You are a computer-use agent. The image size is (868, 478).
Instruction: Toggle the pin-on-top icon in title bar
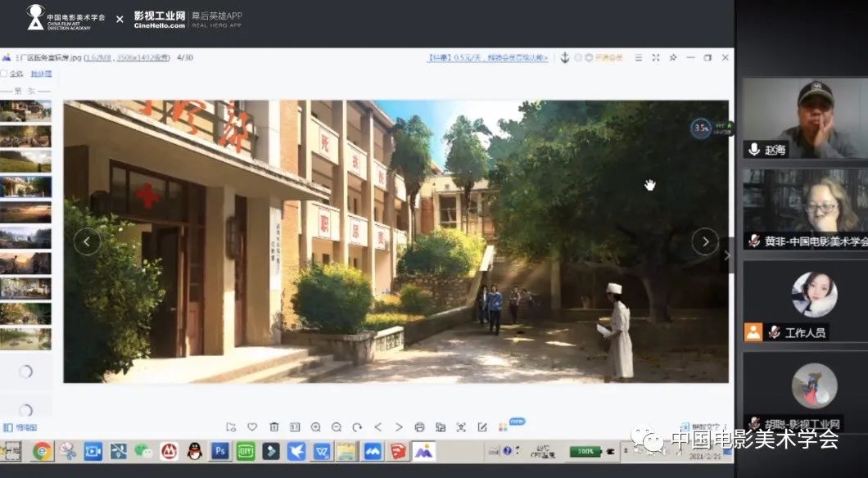673,58
